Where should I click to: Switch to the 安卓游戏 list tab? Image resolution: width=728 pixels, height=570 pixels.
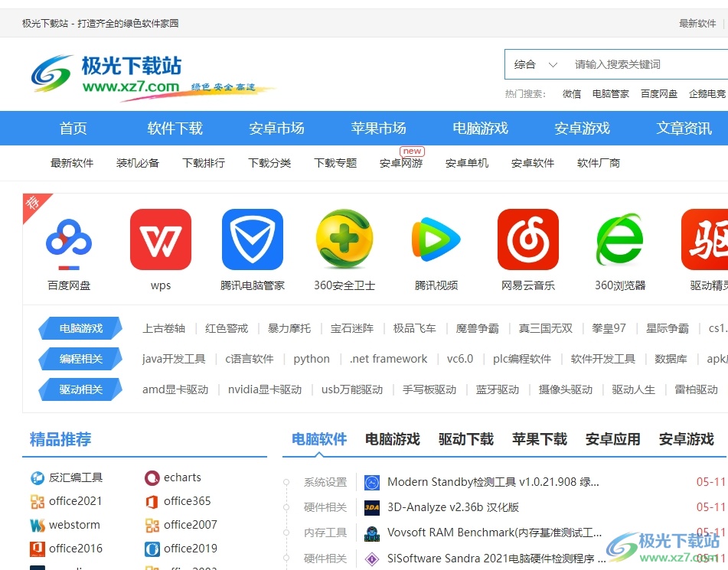click(x=686, y=439)
